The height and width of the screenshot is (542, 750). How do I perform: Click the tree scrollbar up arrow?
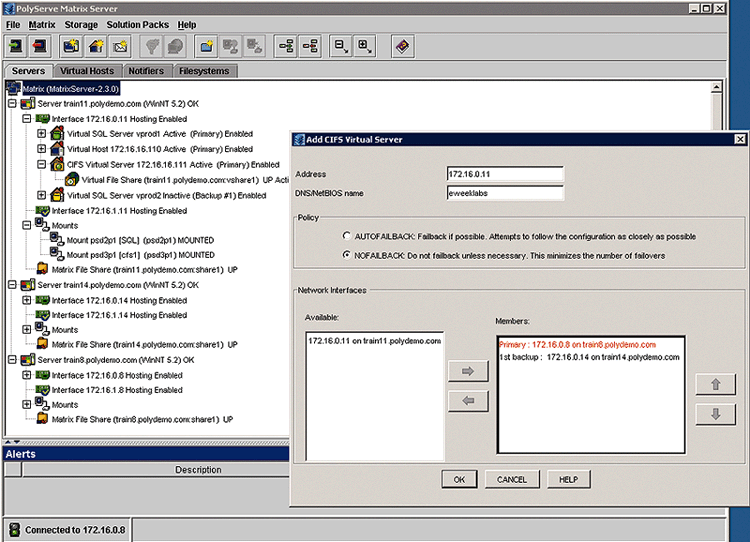pyautogui.click(x=716, y=87)
